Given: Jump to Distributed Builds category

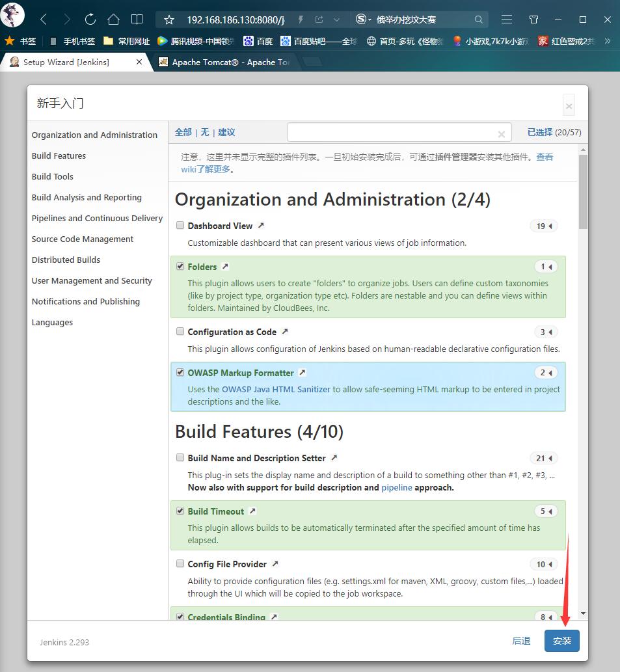Looking at the screenshot, I should pyautogui.click(x=66, y=260).
